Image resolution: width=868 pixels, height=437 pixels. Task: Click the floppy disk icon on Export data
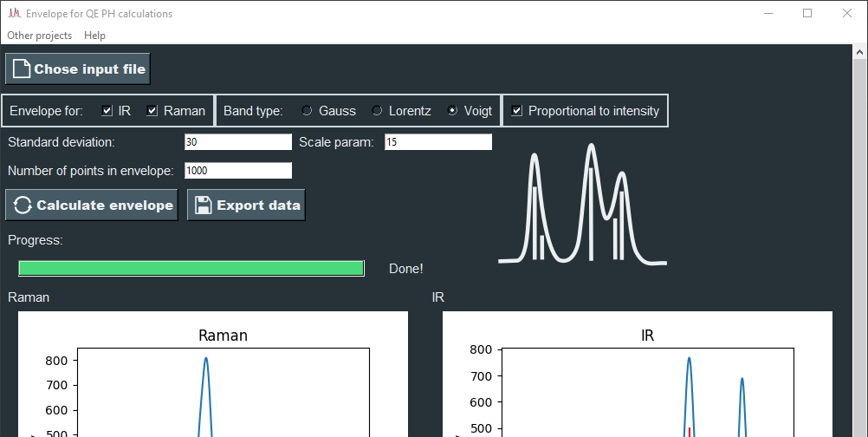(204, 205)
